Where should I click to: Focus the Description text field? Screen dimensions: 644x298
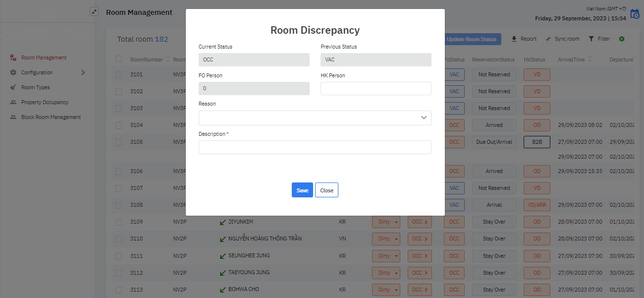click(x=315, y=147)
